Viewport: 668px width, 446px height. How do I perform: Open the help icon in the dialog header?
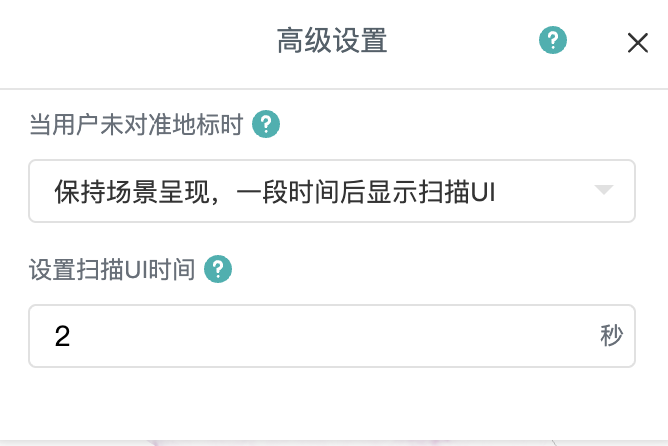click(x=553, y=41)
